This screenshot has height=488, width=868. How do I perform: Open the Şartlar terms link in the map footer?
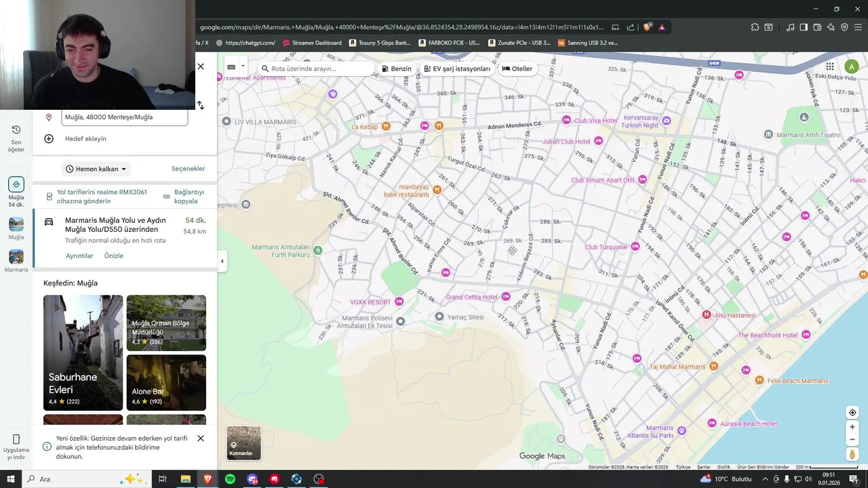704,467
